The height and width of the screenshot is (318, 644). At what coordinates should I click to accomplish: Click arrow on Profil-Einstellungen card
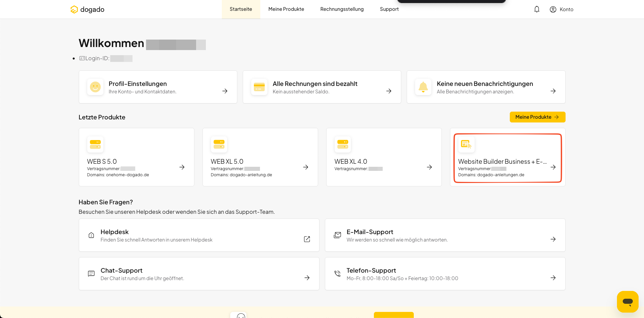(x=225, y=91)
